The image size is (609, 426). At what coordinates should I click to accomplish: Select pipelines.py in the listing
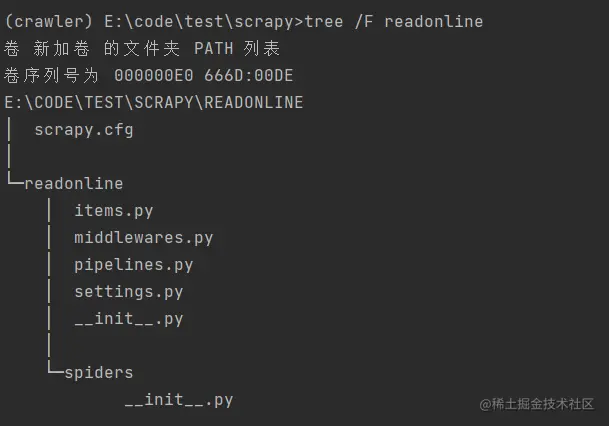tap(133, 265)
